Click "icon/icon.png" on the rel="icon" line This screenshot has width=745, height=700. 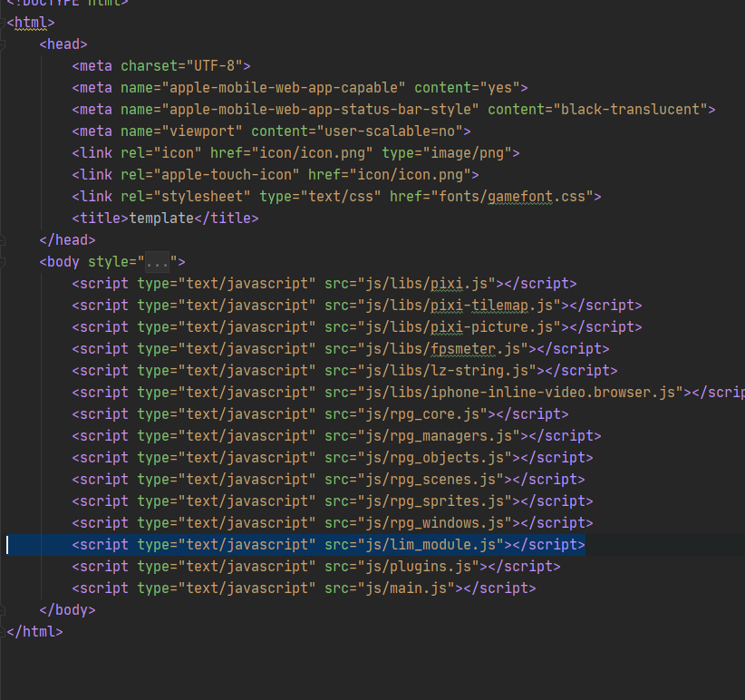pos(312,153)
